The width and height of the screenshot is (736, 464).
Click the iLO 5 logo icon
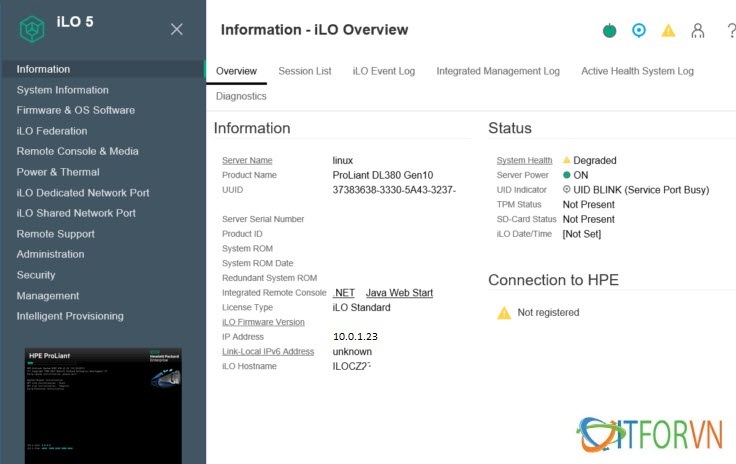33,29
